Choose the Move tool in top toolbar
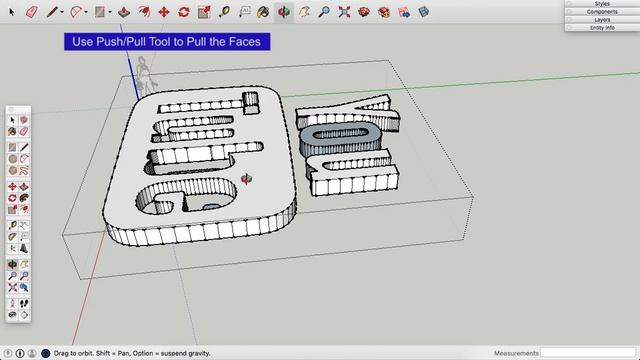 click(164, 12)
